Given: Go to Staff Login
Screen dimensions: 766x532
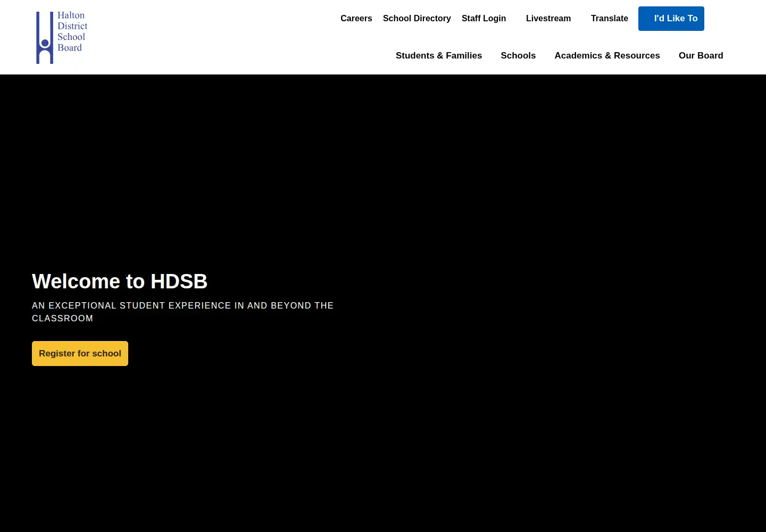Looking at the screenshot, I should tap(484, 19).
